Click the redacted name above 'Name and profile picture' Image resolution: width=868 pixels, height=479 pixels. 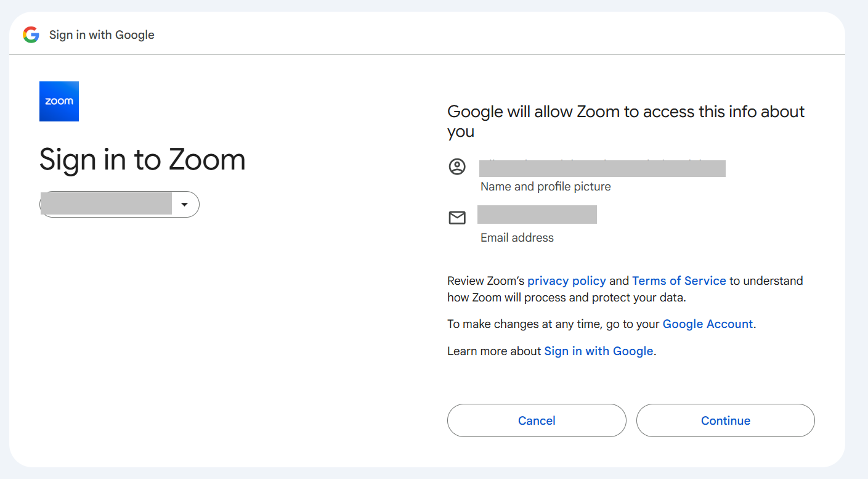click(602, 168)
